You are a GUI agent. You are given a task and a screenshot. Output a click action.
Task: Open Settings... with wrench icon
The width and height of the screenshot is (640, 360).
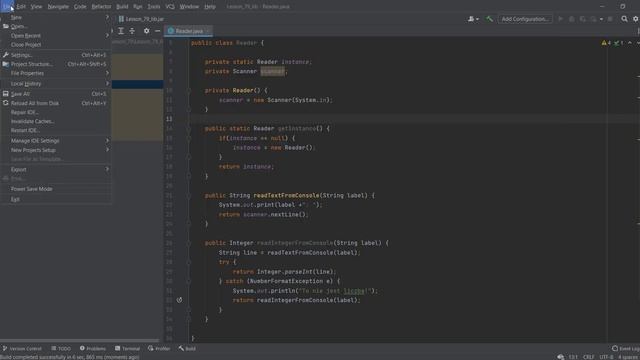click(x=56, y=55)
